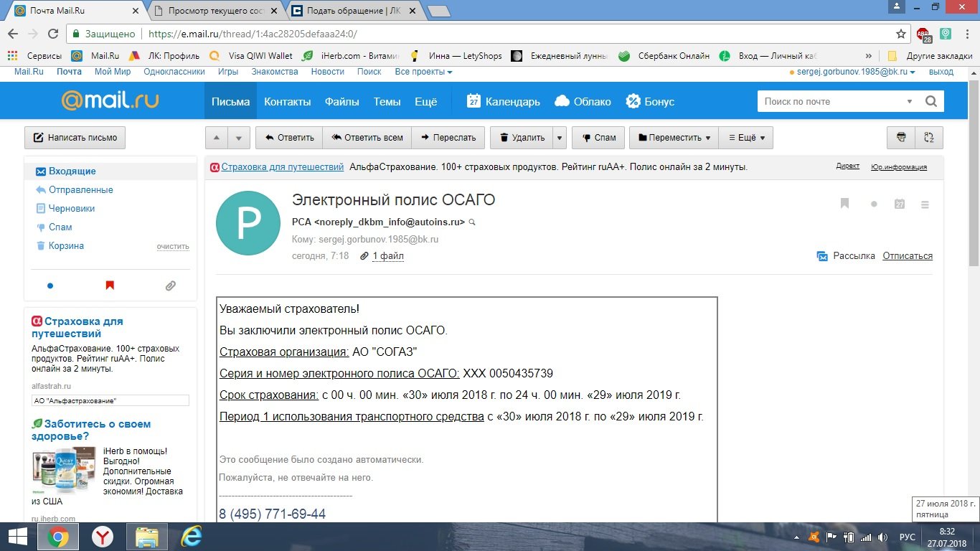Bookmark this page with star icon
Image resolution: width=980 pixels, height=551 pixels.
coord(901,34)
